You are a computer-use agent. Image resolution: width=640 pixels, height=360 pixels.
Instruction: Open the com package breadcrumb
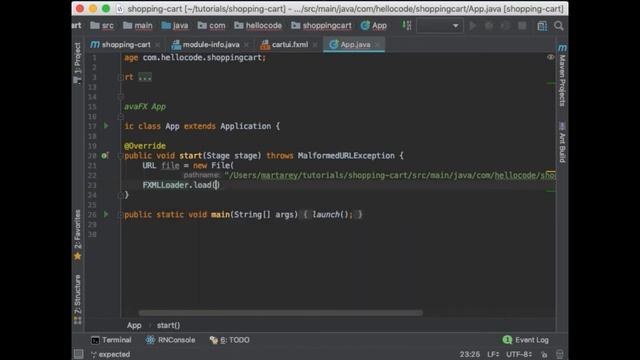[x=211, y=25]
